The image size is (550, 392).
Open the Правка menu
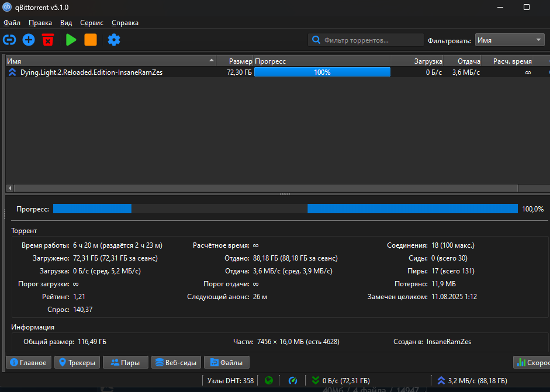(x=40, y=23)
